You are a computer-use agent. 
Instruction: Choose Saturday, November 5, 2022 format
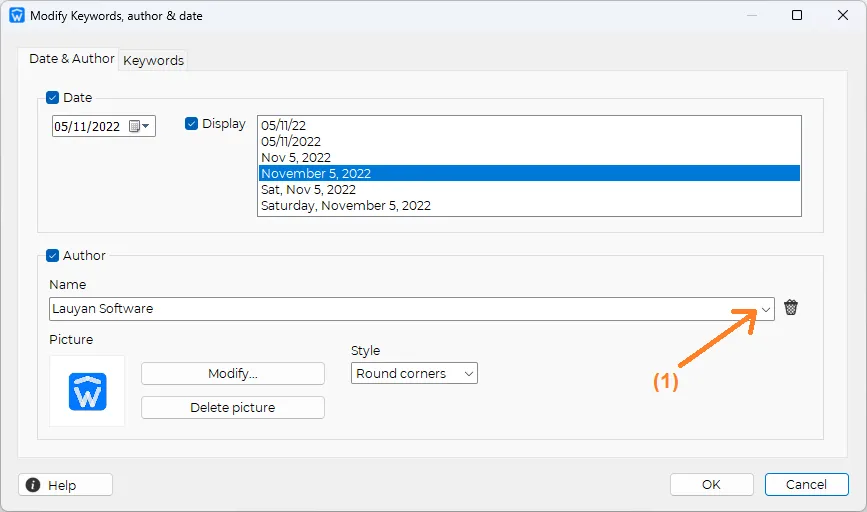529,206
